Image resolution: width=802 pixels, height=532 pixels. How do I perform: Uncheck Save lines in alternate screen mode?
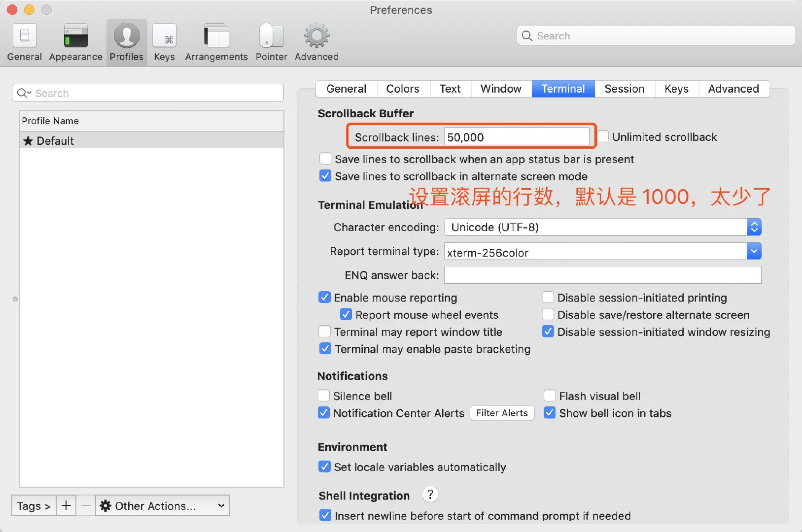coord(325,176)
